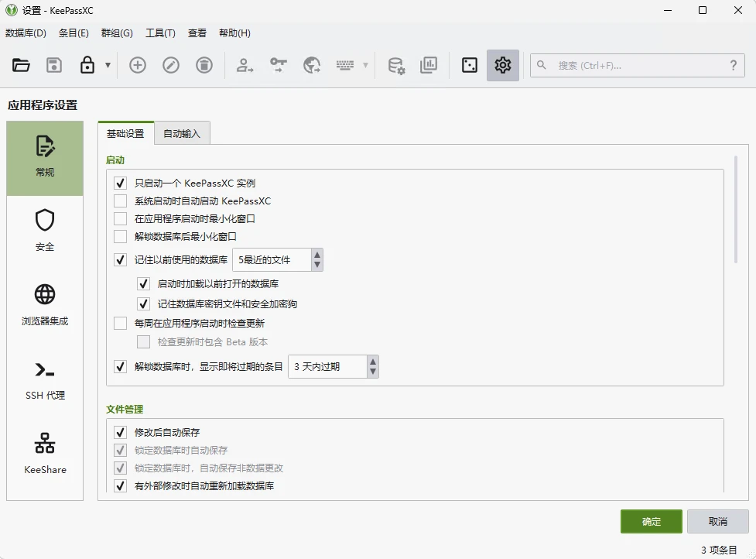Screen dimensions: 756x559
Task: Open 工具(T) menu
Action: tap(160, 33)
